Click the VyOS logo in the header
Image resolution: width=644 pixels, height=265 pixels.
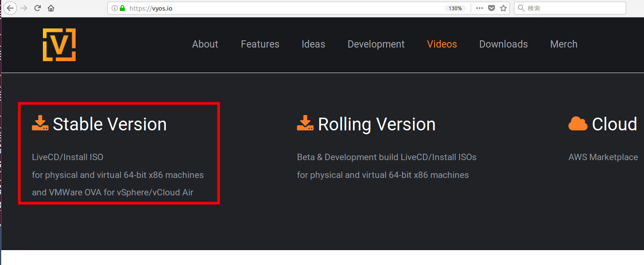click(x=59, y=45)
